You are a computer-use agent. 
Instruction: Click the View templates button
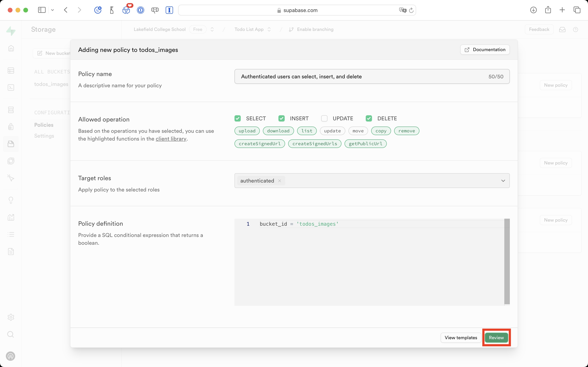[x=461, y=338]
